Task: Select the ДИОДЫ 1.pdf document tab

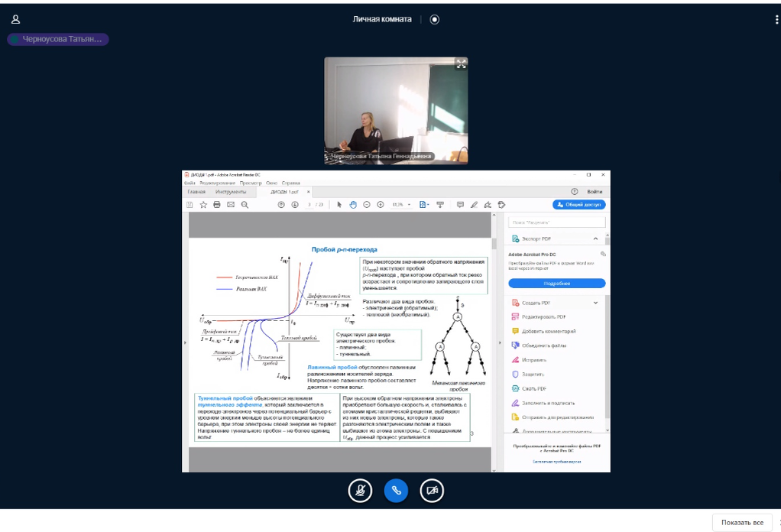Action: [x=284, y=191]
